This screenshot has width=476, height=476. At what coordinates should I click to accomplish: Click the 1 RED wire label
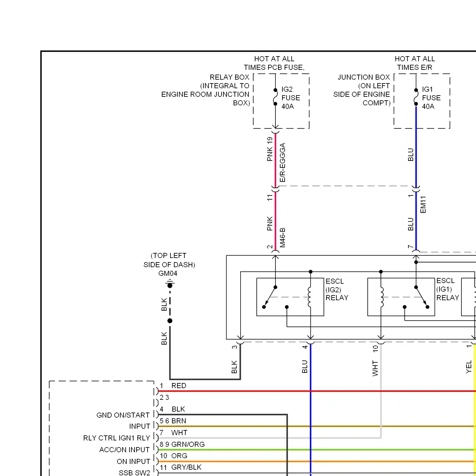[173, 386]
